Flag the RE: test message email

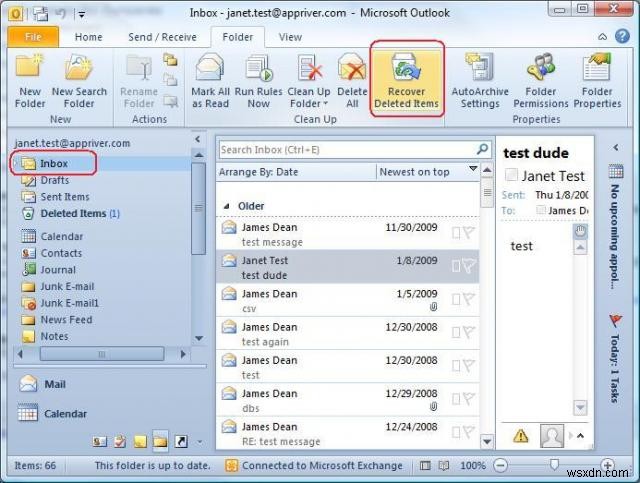tap(469, 432)
